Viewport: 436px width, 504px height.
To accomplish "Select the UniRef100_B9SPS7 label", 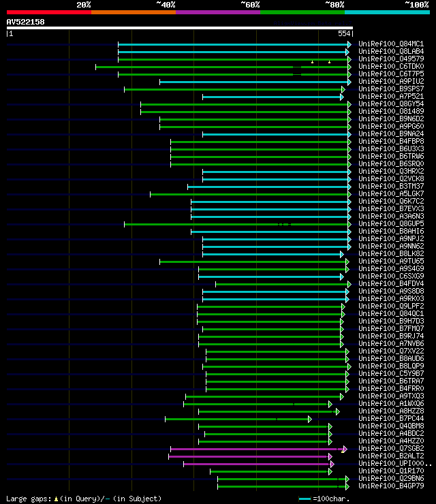I will click(391, 89).
